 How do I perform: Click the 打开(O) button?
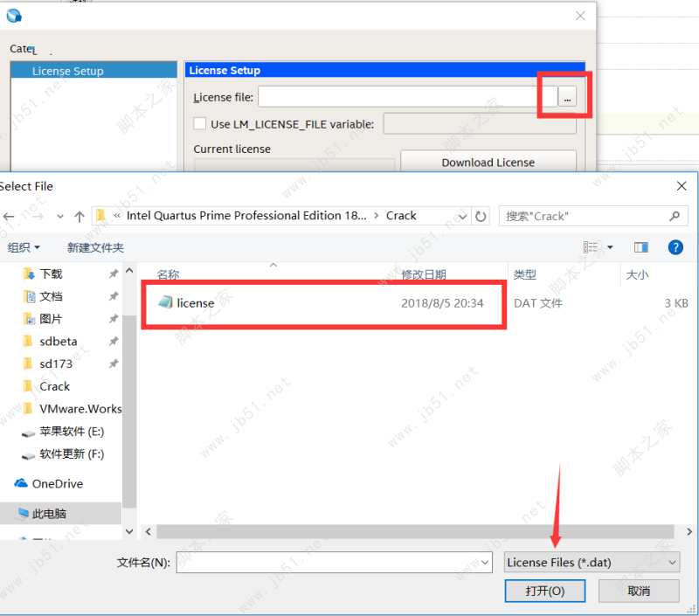[544, 591]
